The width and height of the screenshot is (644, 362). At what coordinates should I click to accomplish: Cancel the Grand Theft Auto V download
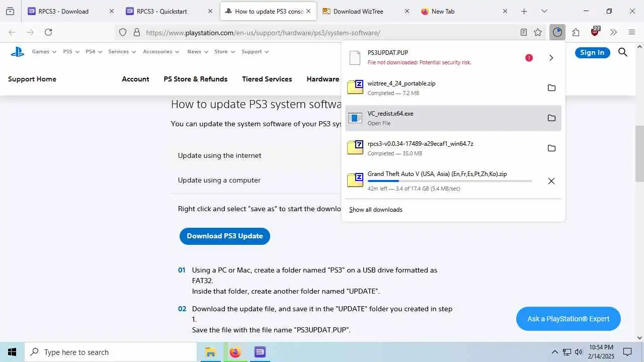(551, 181)
